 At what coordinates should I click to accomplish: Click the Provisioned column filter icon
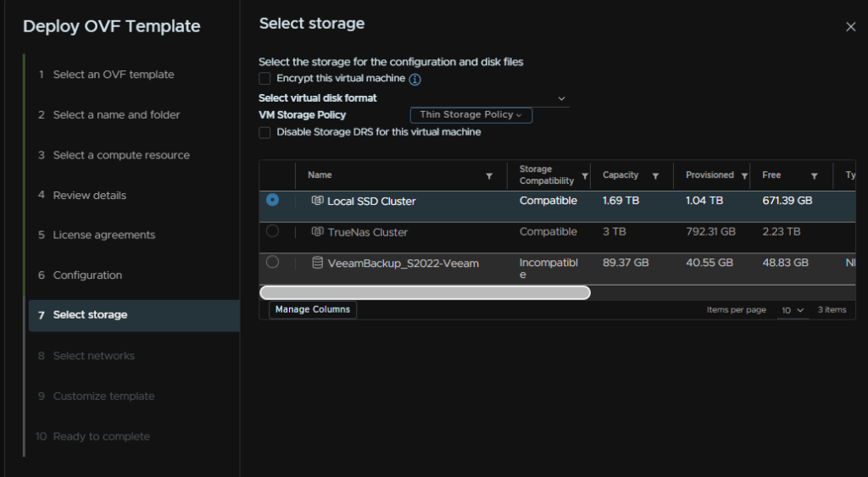point(744,176)
